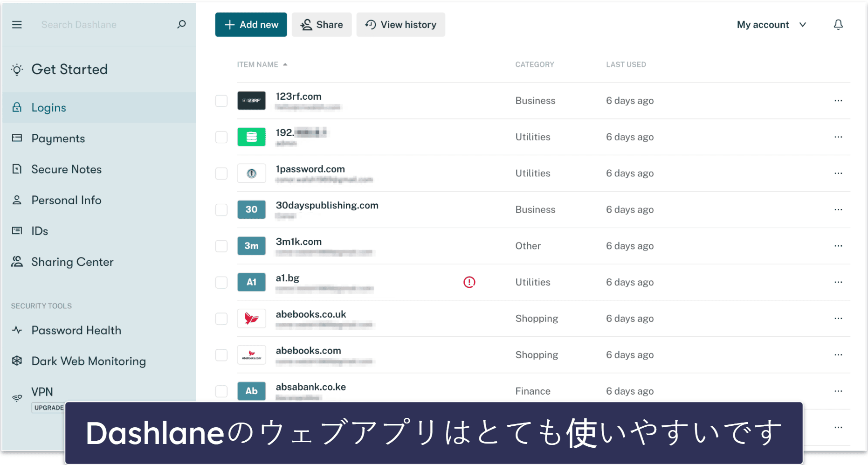
Task: Click the Category column header
Action: point(535,64)
